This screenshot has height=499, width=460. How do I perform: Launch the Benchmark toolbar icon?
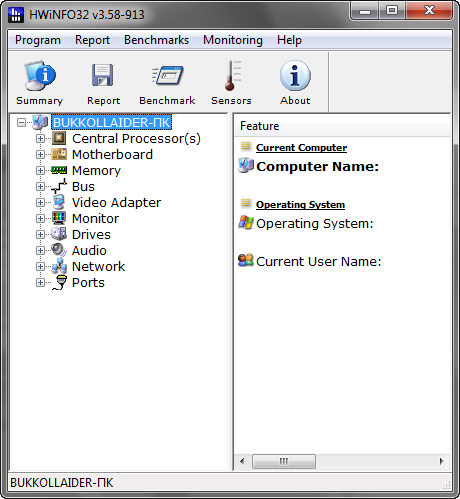167,75
